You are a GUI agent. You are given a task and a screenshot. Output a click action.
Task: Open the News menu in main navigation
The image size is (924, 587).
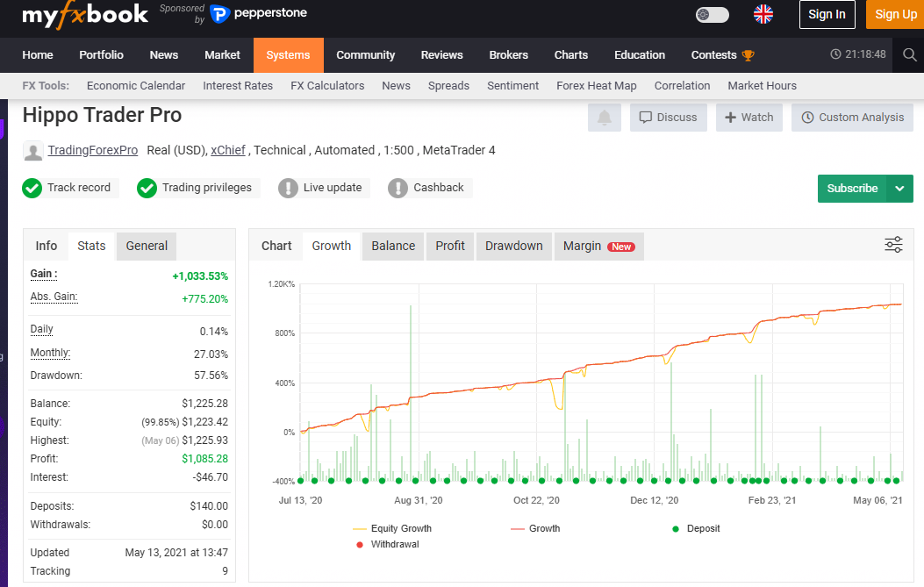click(164, 54)
